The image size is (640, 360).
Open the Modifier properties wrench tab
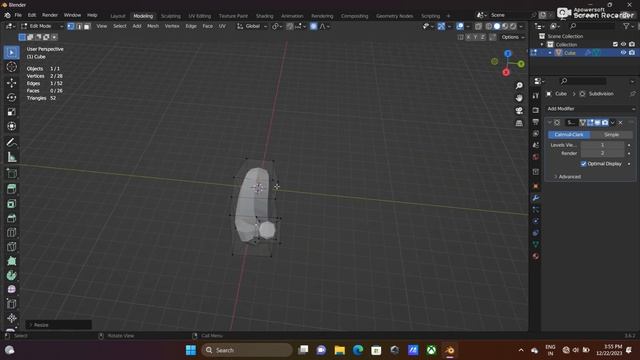tap(536, 198)
